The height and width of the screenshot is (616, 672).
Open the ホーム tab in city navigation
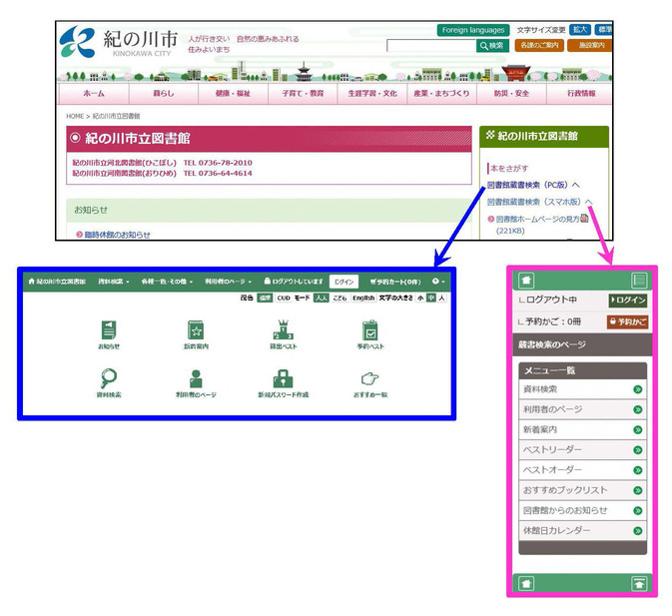click(x=94, y=94)
